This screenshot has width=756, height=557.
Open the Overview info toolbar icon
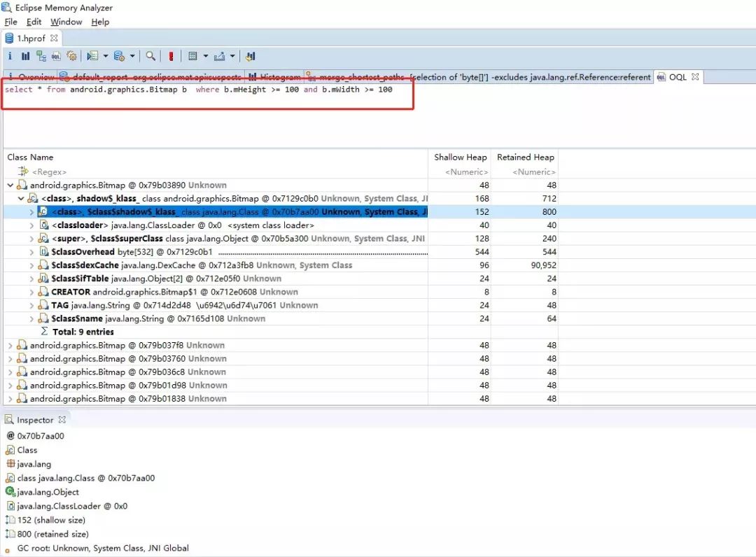click(x=10, y=56)
